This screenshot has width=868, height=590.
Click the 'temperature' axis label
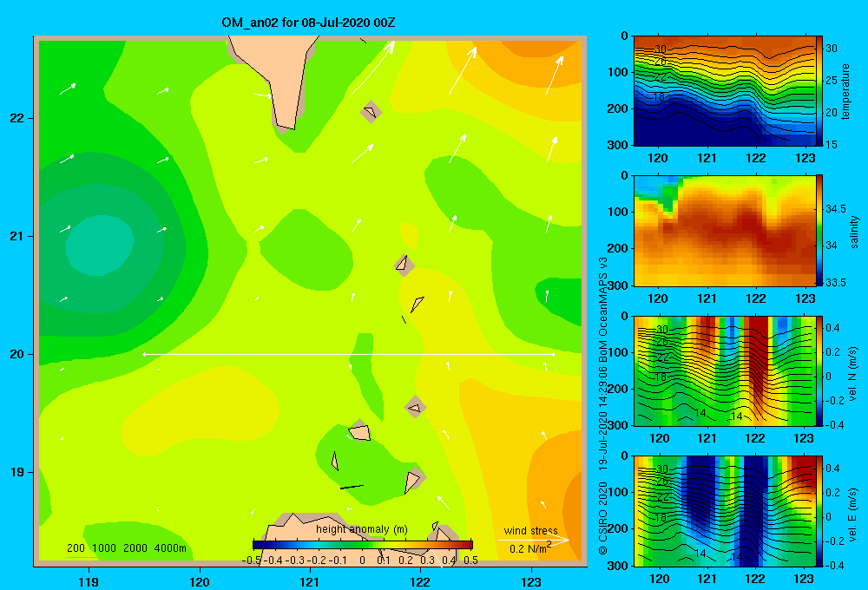(845, 91)
